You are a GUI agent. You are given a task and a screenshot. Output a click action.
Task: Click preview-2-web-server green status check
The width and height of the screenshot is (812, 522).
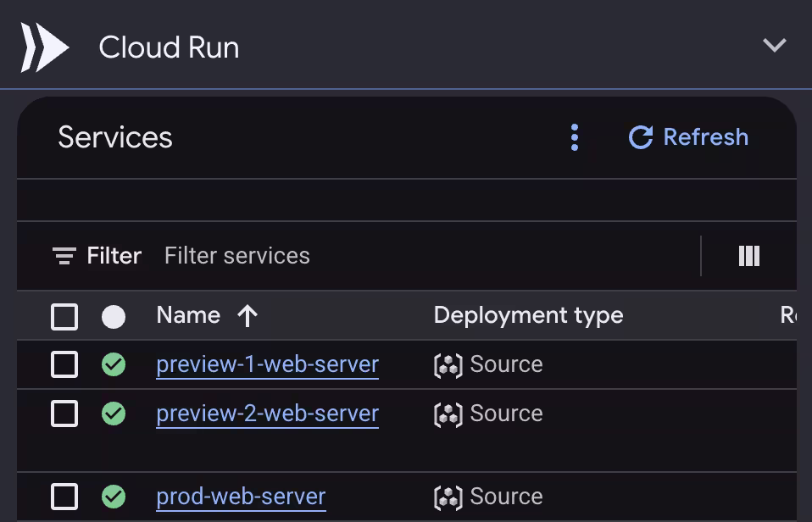(114, 414)
